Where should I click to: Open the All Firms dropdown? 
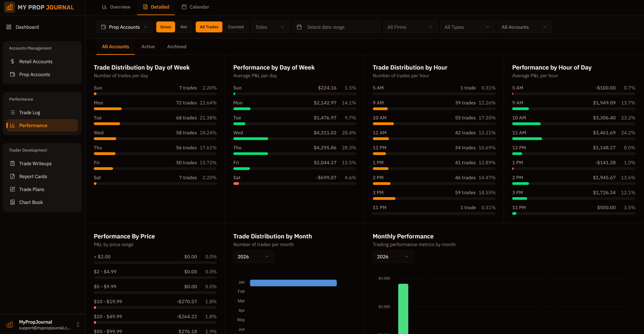click(410, 27)
